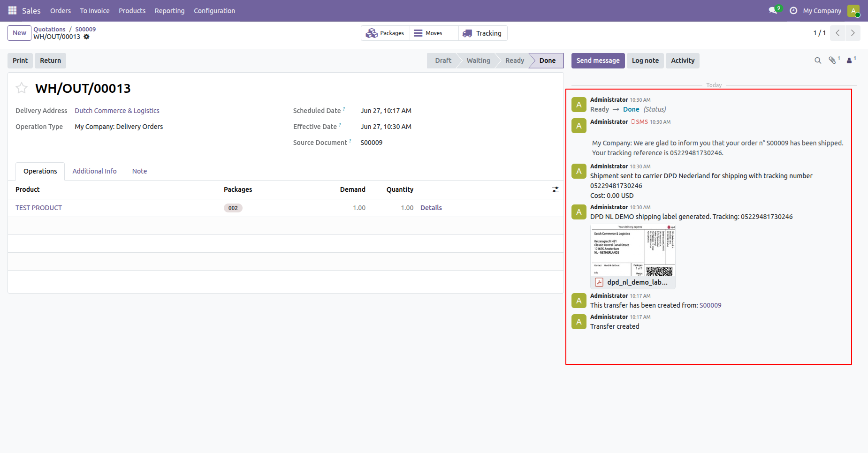This screenshot has width=868, height=453.
Task: Click the company switcher My Company
Action: pos(822,11)
